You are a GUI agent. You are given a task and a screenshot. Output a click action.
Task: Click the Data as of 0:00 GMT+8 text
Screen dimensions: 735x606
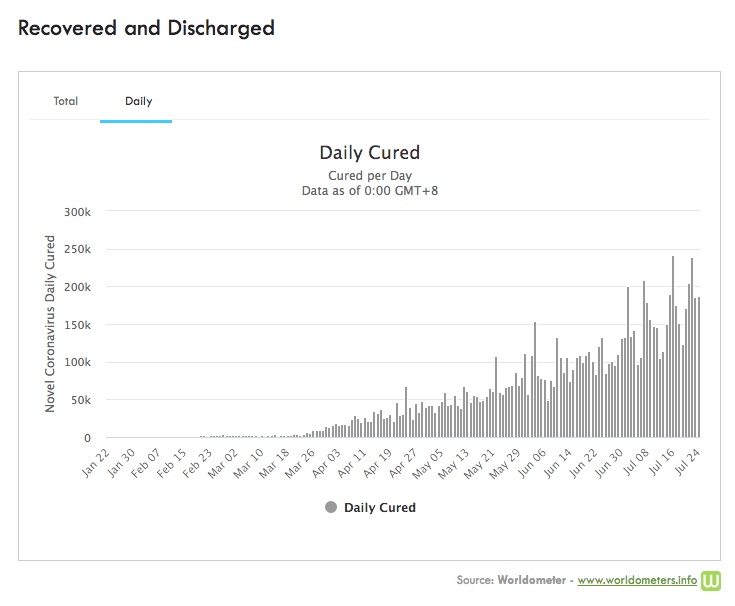click(x=369, y=189)
